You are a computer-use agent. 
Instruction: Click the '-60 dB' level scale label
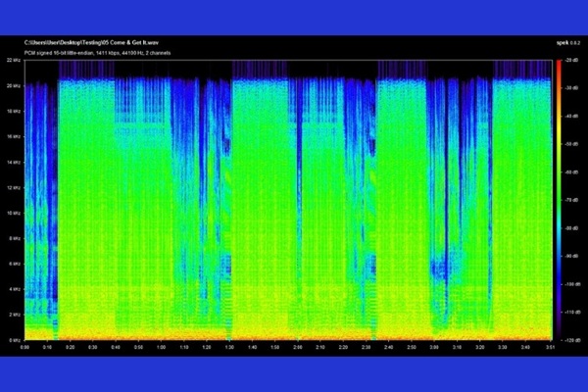(x=572, y=172)
